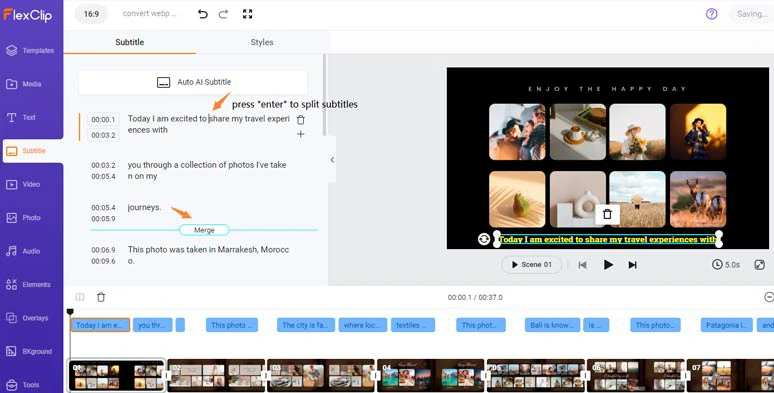Click the undo arrow icon
Screen dimensions: 774x393
(202, 14)
